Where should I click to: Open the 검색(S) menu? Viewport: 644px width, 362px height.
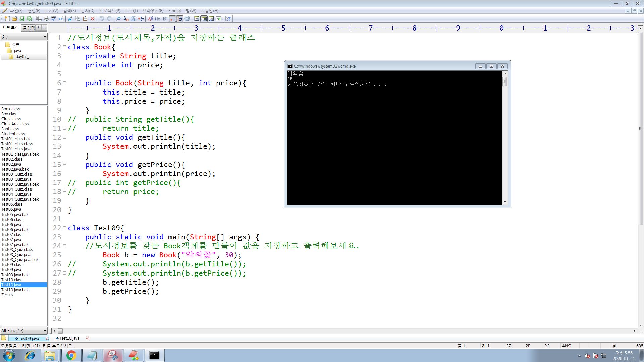(69, 11)
